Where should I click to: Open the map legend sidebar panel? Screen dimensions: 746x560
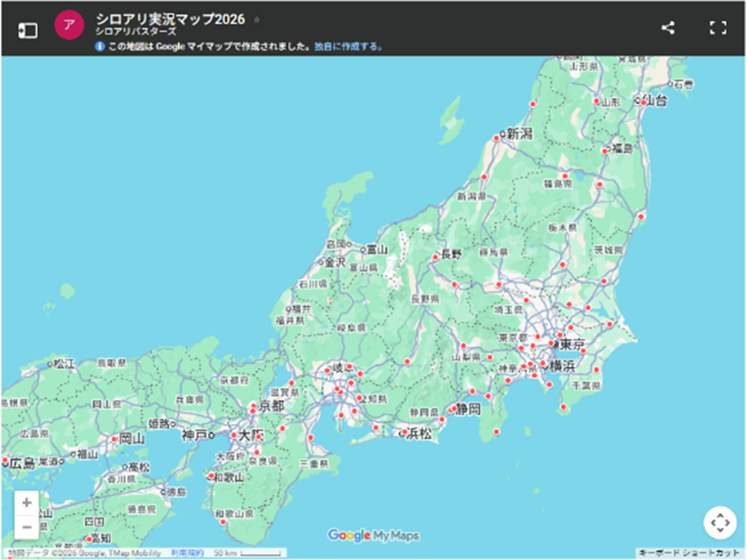[x=28, y=30]
